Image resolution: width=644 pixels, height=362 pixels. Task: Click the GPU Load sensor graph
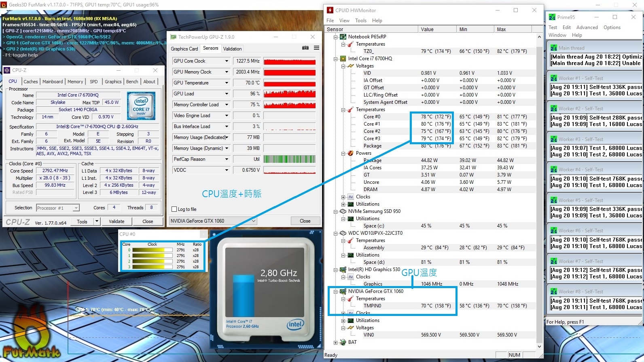290,94
